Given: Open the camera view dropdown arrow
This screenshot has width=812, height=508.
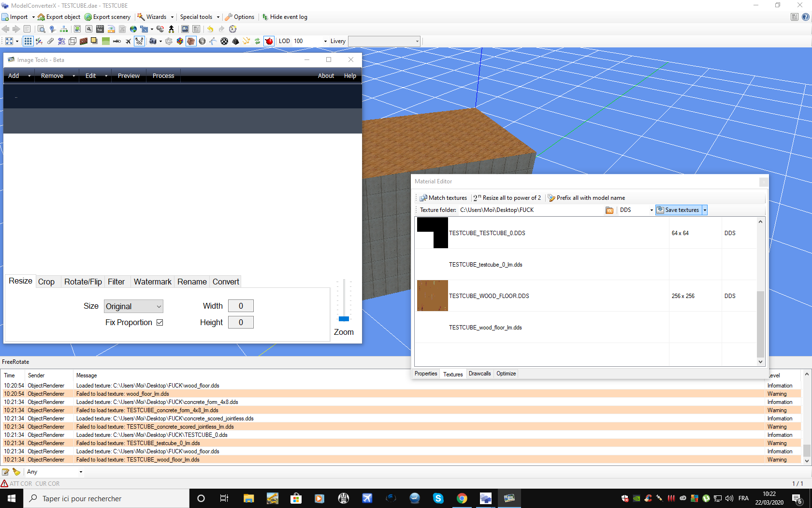Looking at the screenshot, I should [160, 41].
